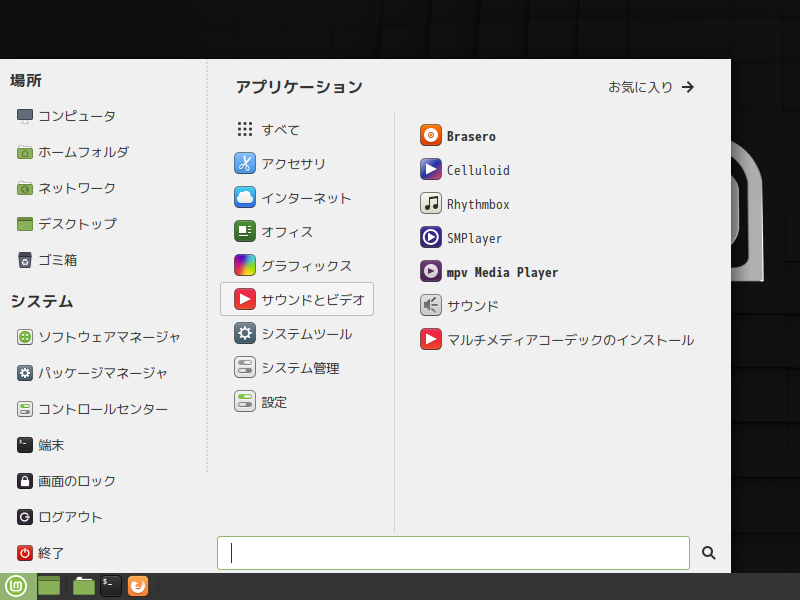Click the Linux Mint menu button
Viewport: 800px width, 600px height.
pos(17,586)
